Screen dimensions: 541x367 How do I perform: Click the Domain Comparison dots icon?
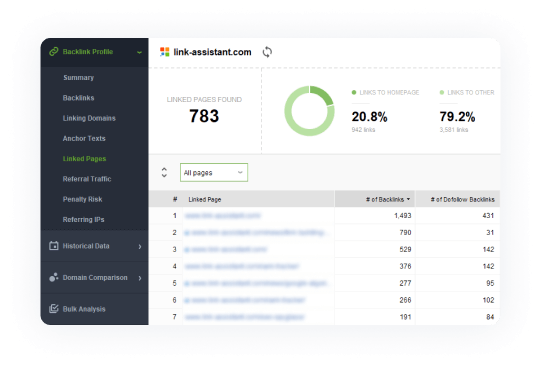click(54, 277)
